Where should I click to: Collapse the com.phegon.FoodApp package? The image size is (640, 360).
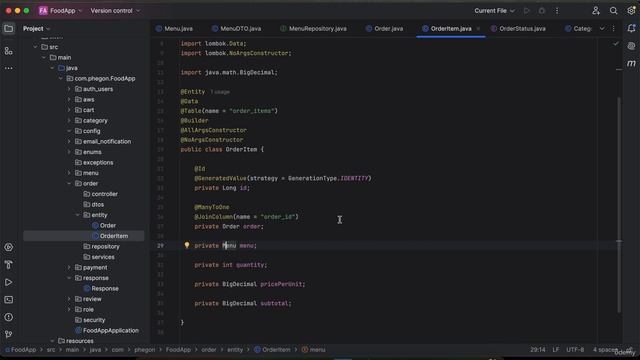(x=61, y=78)
